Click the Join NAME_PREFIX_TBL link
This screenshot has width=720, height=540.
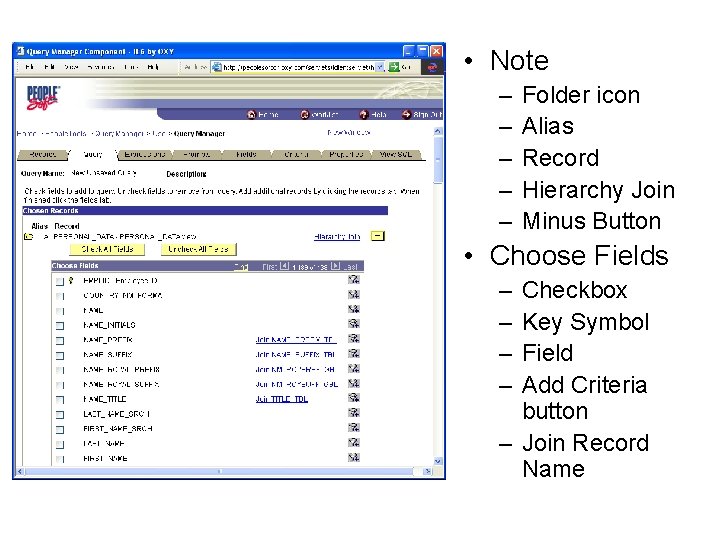[295, 340]
